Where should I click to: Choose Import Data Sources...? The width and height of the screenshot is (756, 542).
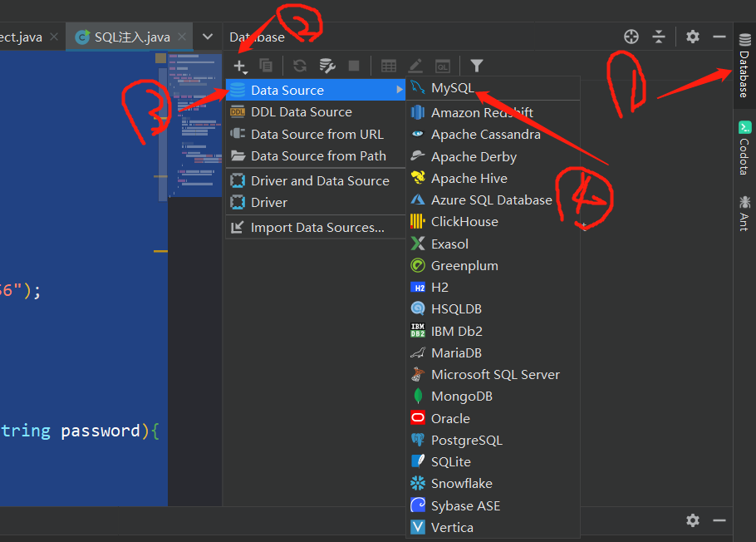pyautogui.click(x=316, y=227)
